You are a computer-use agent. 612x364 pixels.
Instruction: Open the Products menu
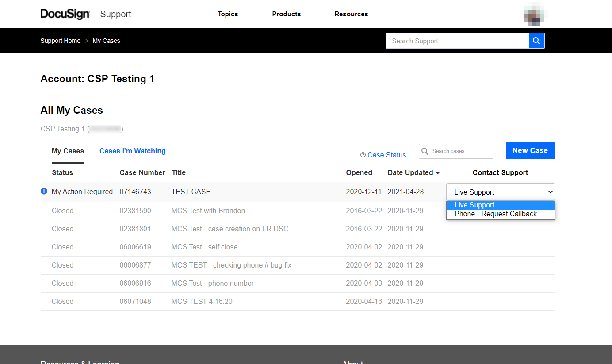(x=286, y=14)
